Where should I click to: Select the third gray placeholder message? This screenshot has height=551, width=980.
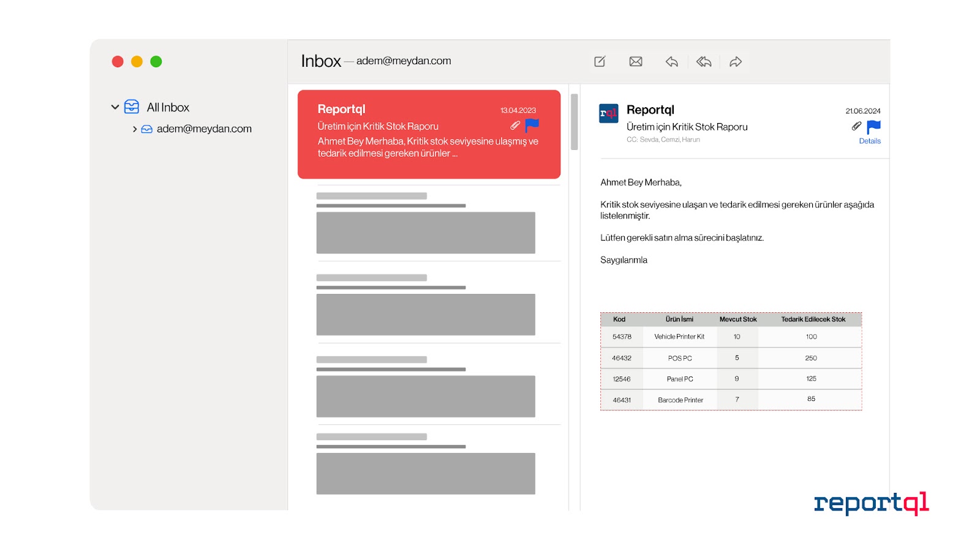coord(426,387)
